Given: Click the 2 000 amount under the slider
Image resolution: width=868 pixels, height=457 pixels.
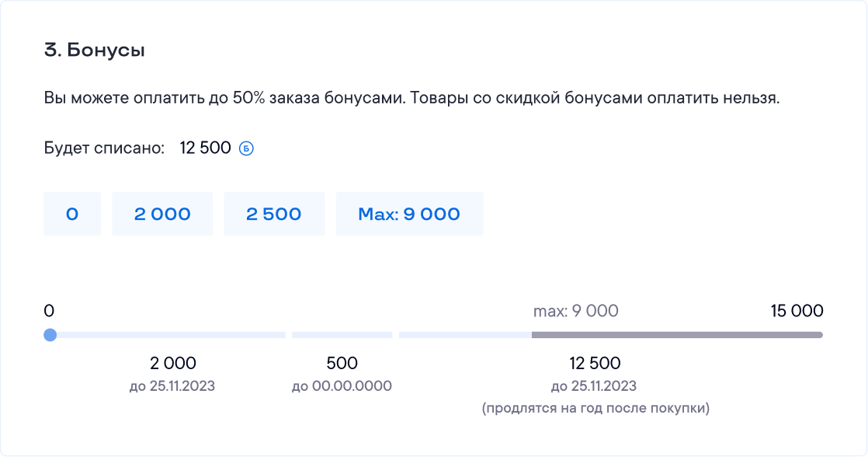Looking at the screenshot, I should click(x=172, y=363).
